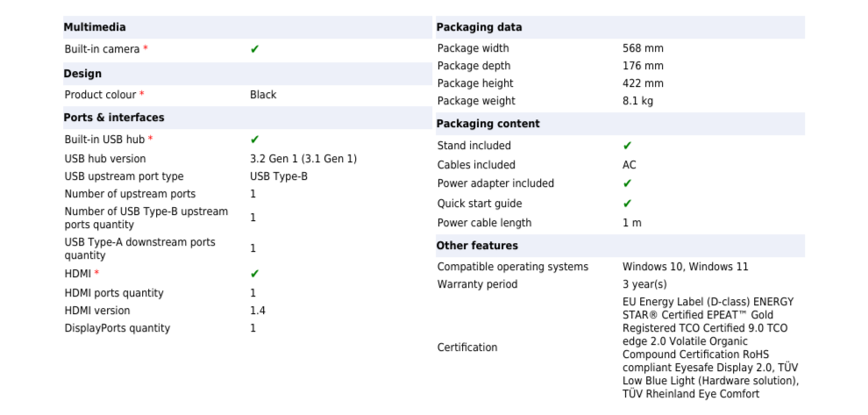Click the Package weight 8.1 kg value
868x415 pixels.
[x=637, y=101]
